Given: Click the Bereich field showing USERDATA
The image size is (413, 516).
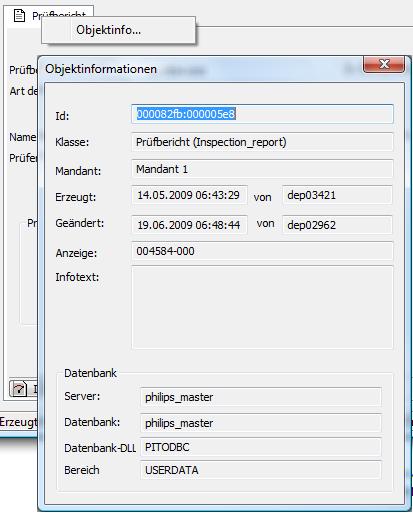Looking at the screenshot, I should (x=261, y=470).
